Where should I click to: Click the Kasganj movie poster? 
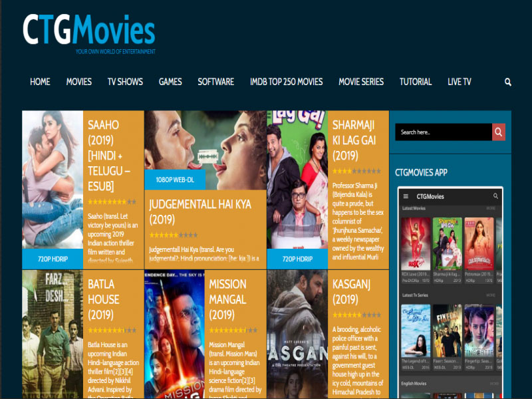[x=297, y=334]
